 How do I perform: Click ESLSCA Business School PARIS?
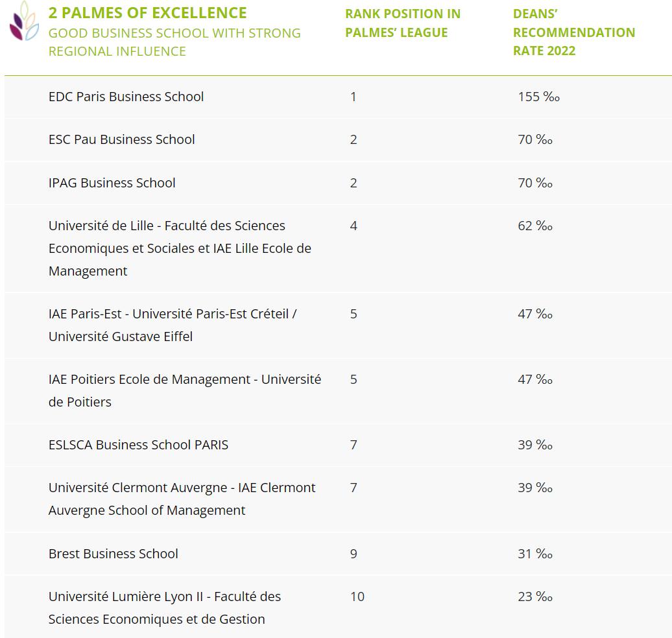(x=138, y=445)
